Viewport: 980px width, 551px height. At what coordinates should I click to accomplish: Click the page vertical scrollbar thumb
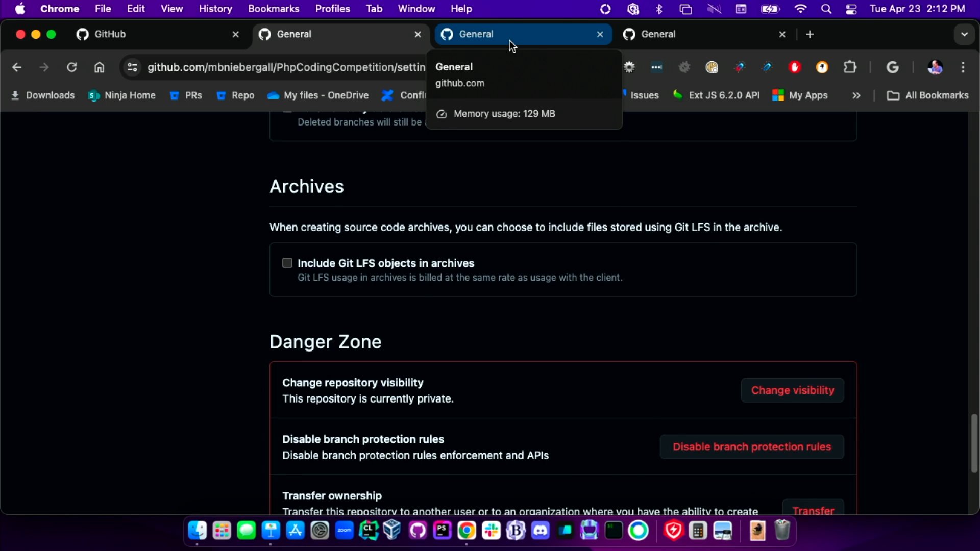[974, 443]
